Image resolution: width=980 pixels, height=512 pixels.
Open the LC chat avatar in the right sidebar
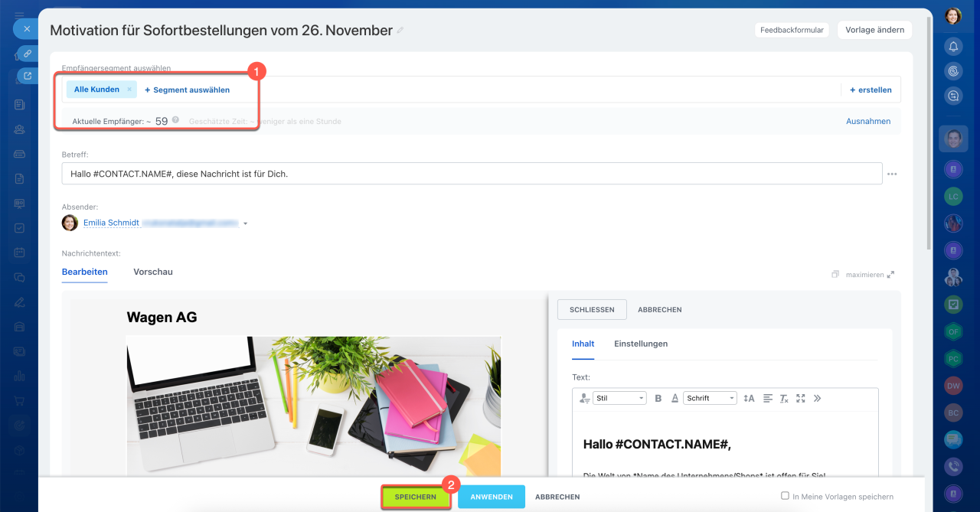click(953, 196)
